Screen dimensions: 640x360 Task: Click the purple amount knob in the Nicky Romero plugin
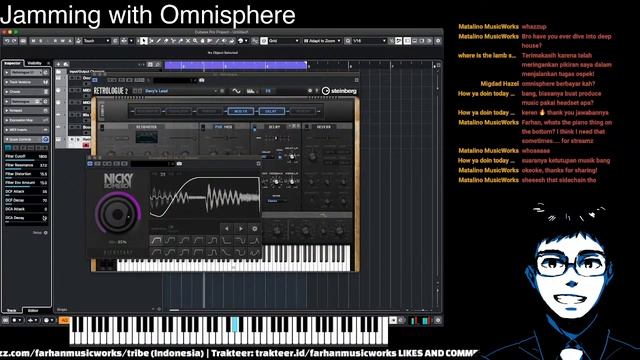[118, 213]
